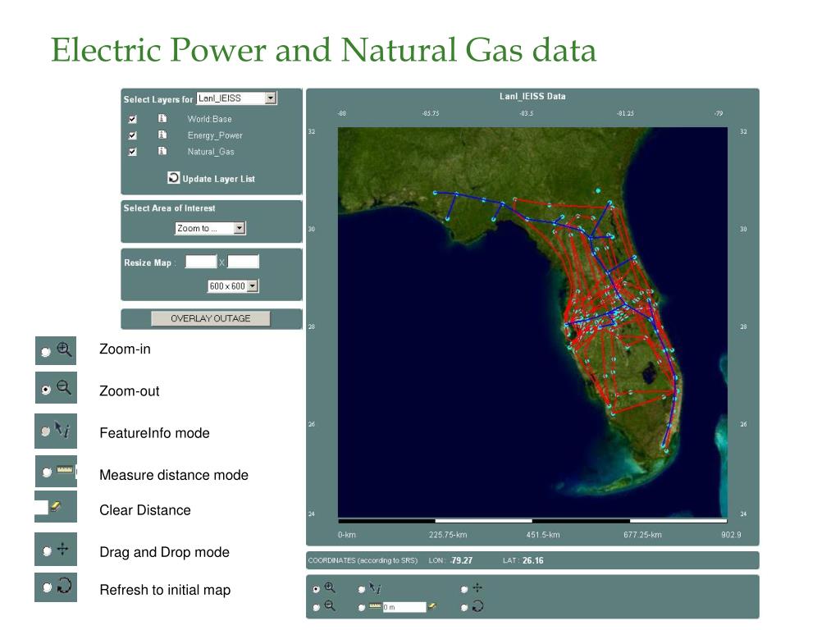Click the magnifier-minus icon beside the Zoom-out label
This screenshot has width=840, height=630.
tap(64, 387)
